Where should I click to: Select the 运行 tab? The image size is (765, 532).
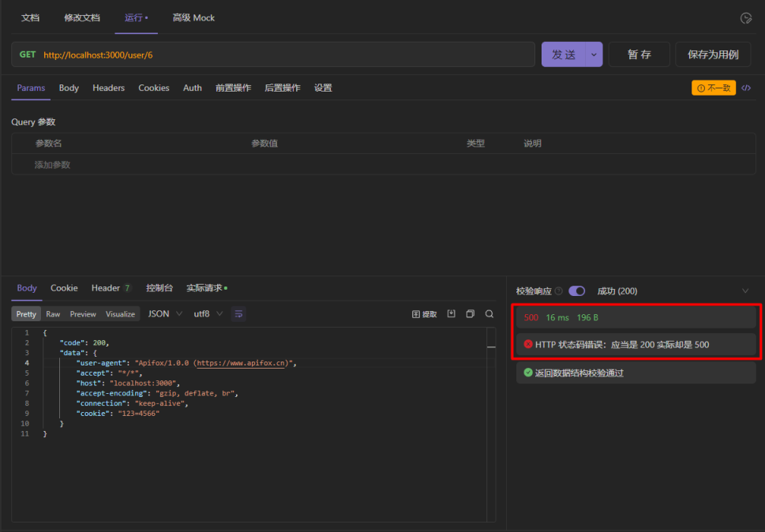point(136,18)
